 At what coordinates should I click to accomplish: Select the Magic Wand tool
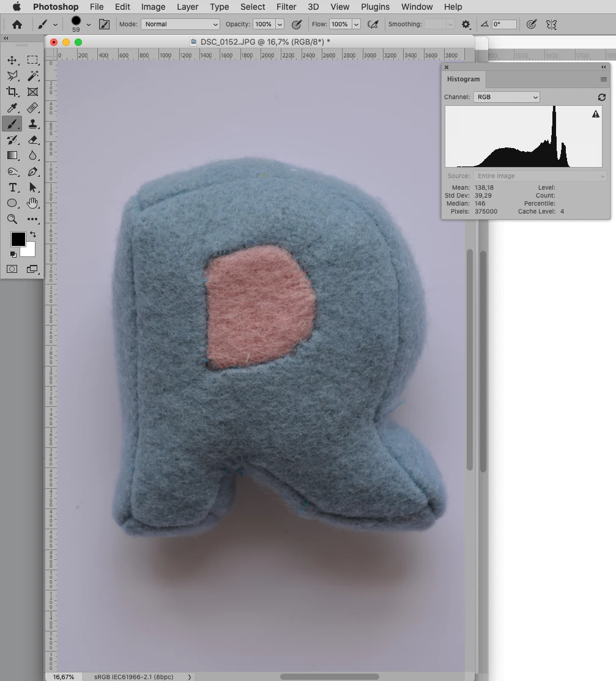(x=32, y=76)
